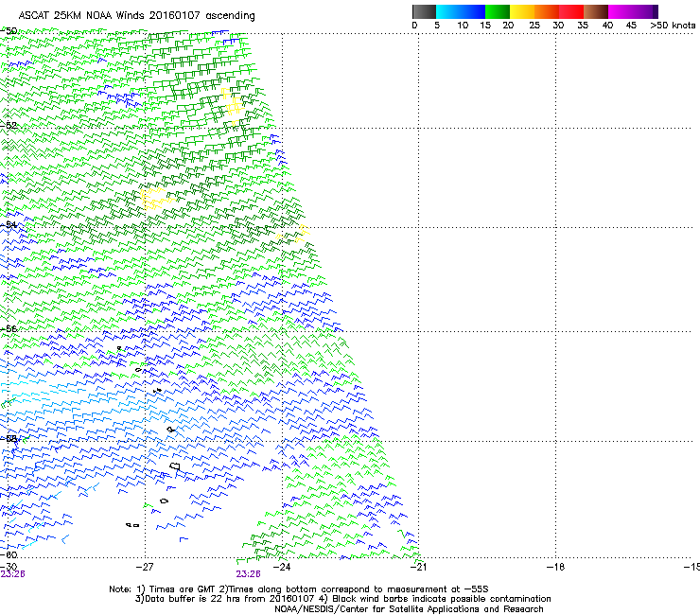Image resolution: width=700 pixels, height=615 pixels.
Task: Click the '-54' latitude axis label
Action: [9, 224]
